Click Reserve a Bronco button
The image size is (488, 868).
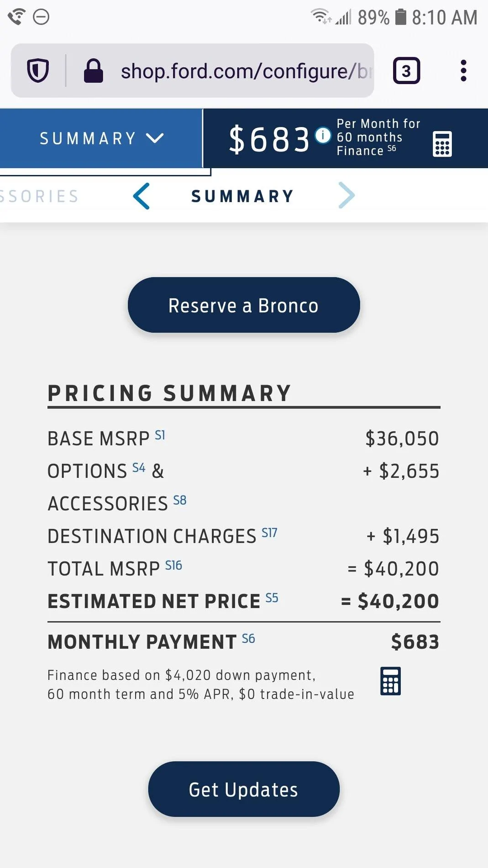[244, 305]
